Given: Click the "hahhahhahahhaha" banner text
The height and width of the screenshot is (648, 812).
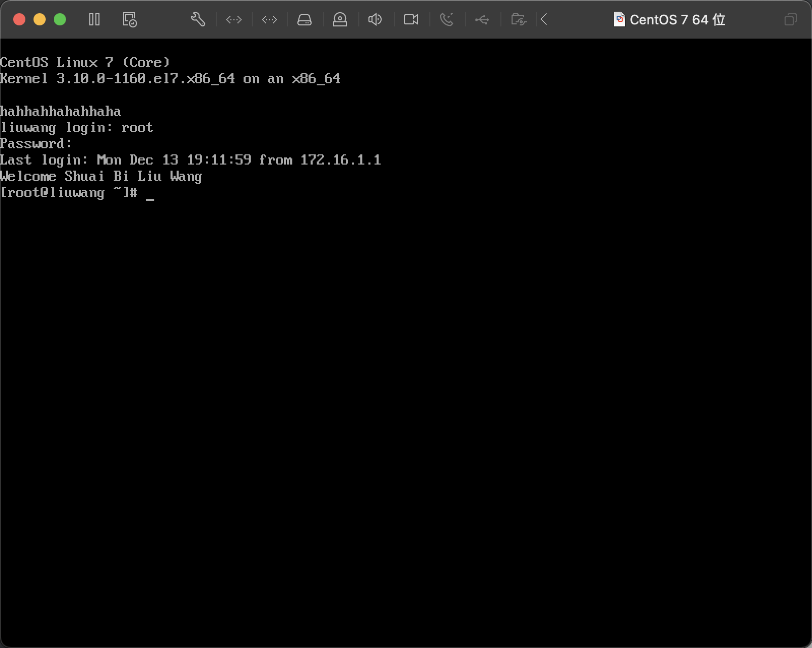Looking at the screenshot, I should pos(60,111).
